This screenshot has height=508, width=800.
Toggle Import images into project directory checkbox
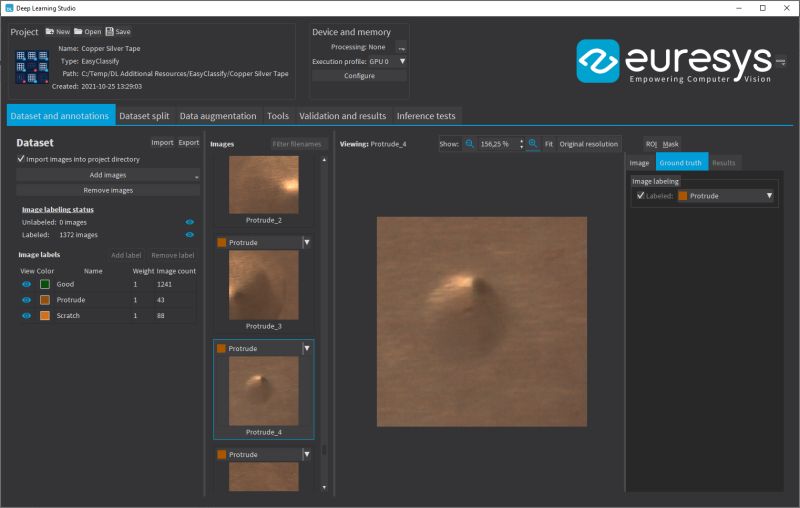tap(21, 159)
